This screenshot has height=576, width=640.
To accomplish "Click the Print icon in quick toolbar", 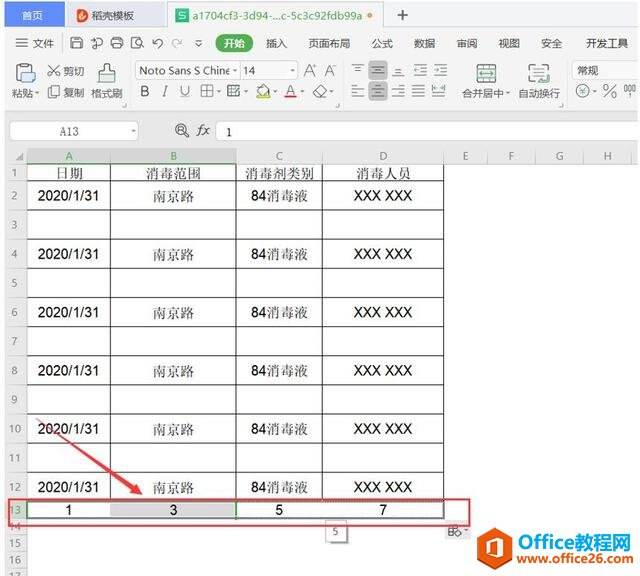I will (x=117, y=43).
